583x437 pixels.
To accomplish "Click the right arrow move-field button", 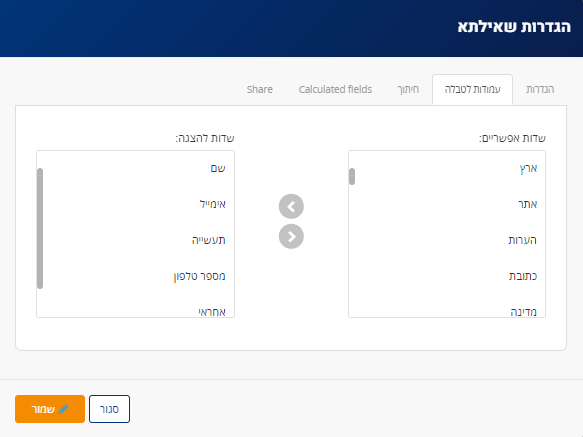I will tap(291, 237).
